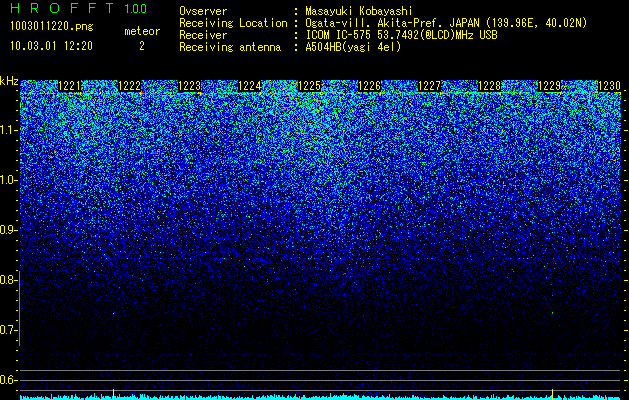The image size is (629, 400).
Task: Click the 1.1 frequency axis label
Action: tap(9, 130)
